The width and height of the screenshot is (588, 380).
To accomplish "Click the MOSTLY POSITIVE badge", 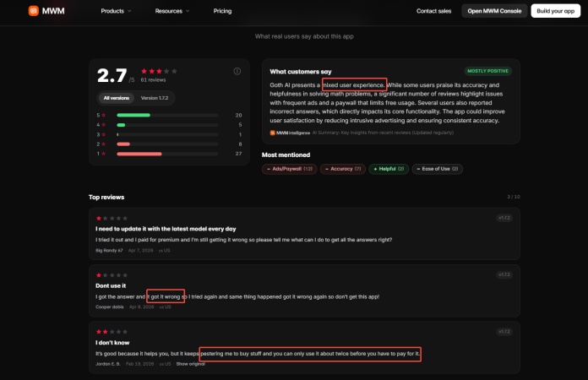I will pos(487,71).
